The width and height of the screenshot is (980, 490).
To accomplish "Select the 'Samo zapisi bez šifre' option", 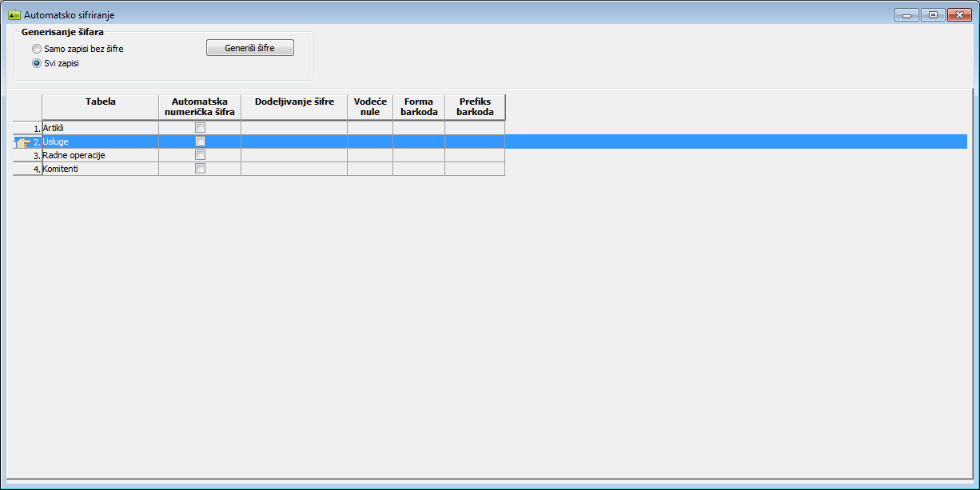I will (37, 49).
